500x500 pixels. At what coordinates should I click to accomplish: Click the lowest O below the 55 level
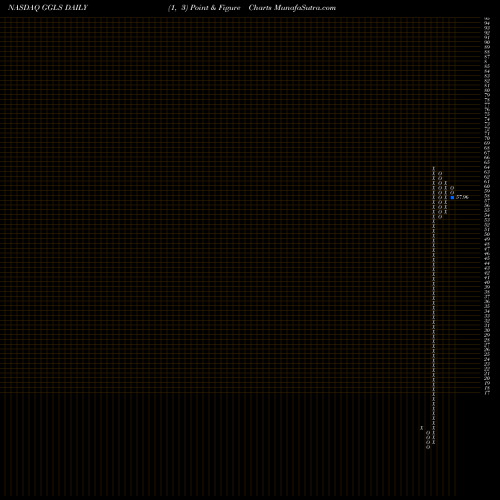tap(440, 217)
